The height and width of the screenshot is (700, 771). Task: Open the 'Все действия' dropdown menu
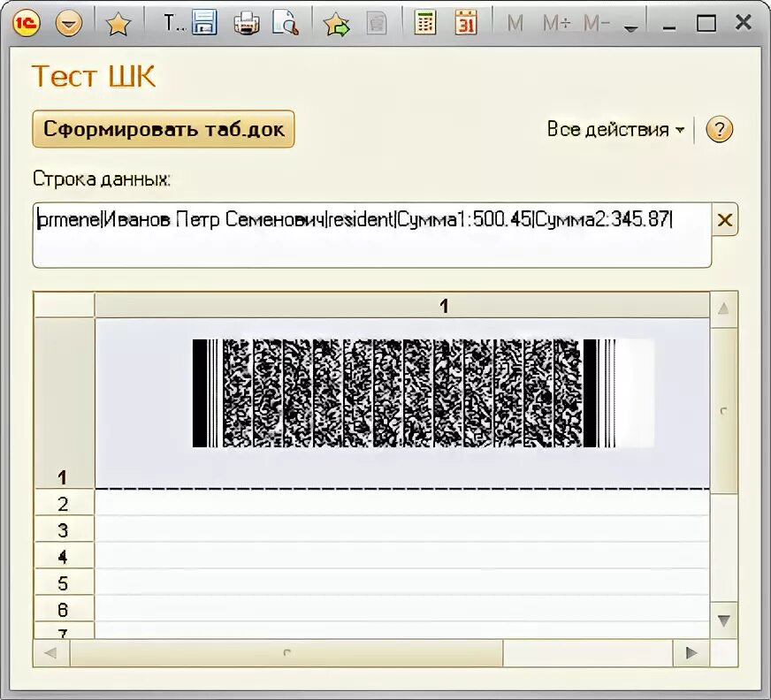[x=615, y=130]
